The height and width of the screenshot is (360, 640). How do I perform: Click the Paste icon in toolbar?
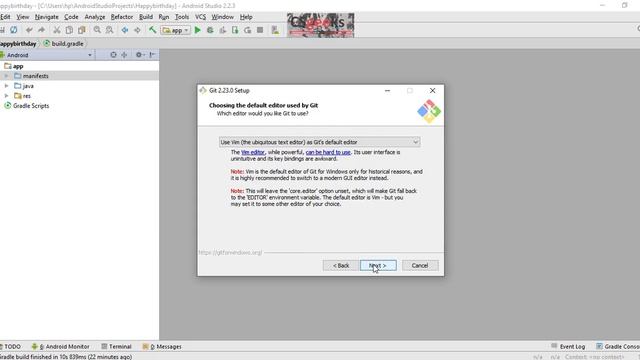pos(82,30)
